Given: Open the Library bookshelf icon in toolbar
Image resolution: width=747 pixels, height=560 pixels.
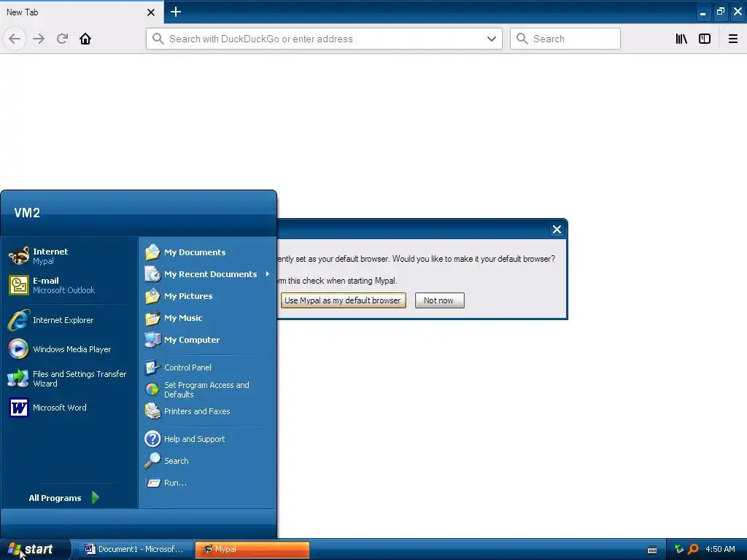Looking at the screenshot, I should 681,39.
